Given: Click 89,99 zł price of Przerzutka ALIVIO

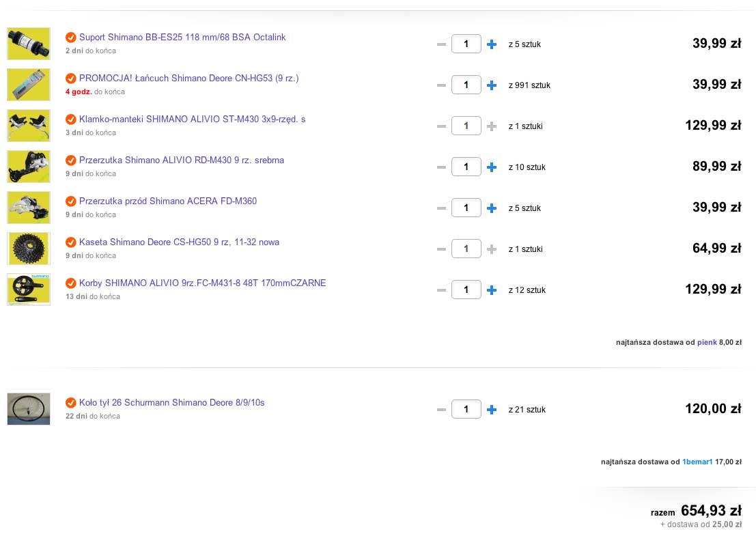Looking at the screenshot, I should click(x=717, y=166).
